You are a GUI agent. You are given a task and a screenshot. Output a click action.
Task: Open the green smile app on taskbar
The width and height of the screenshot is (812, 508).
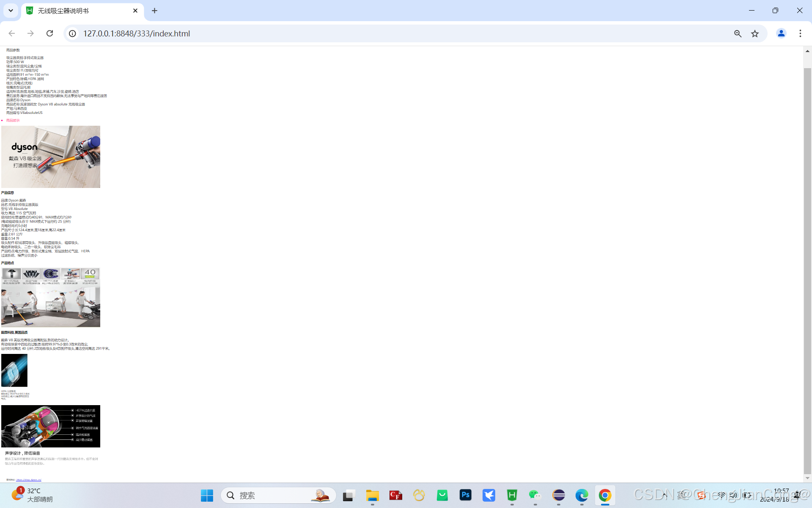tap(442, 495)
